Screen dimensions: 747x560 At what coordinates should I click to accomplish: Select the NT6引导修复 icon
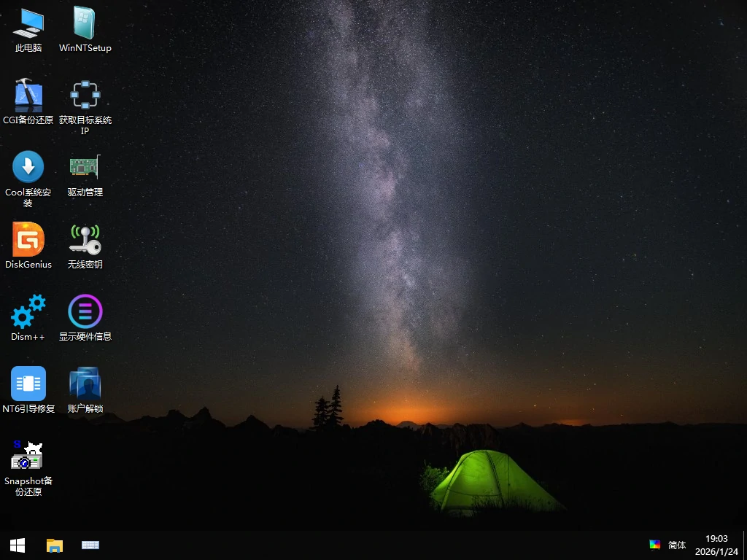click(x=28, y=384)
